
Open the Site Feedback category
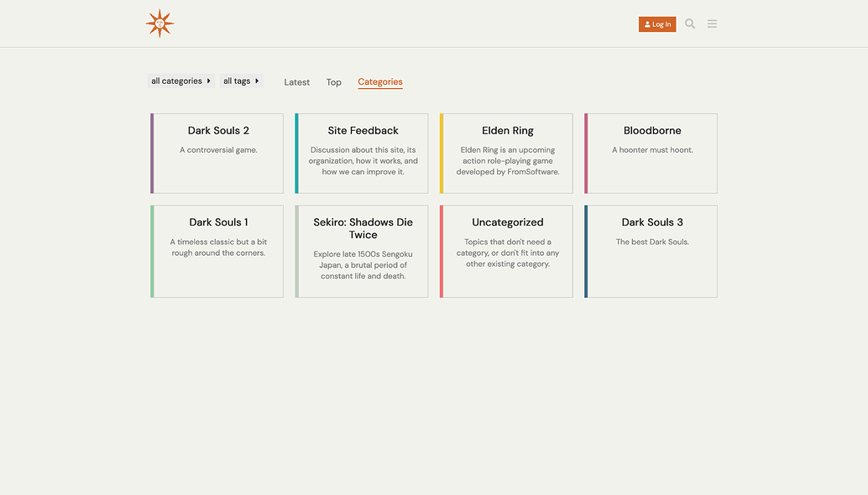363,131
